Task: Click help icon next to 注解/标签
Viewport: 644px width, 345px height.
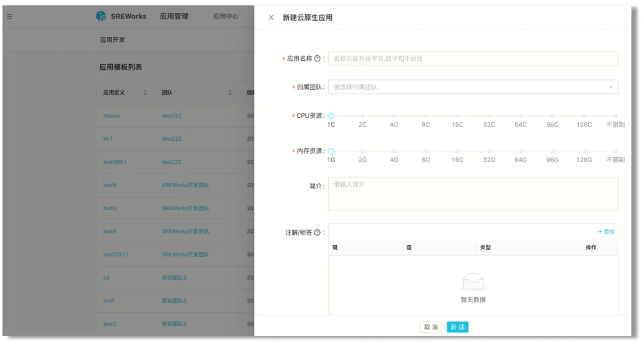Action: (x=317, y=233)
